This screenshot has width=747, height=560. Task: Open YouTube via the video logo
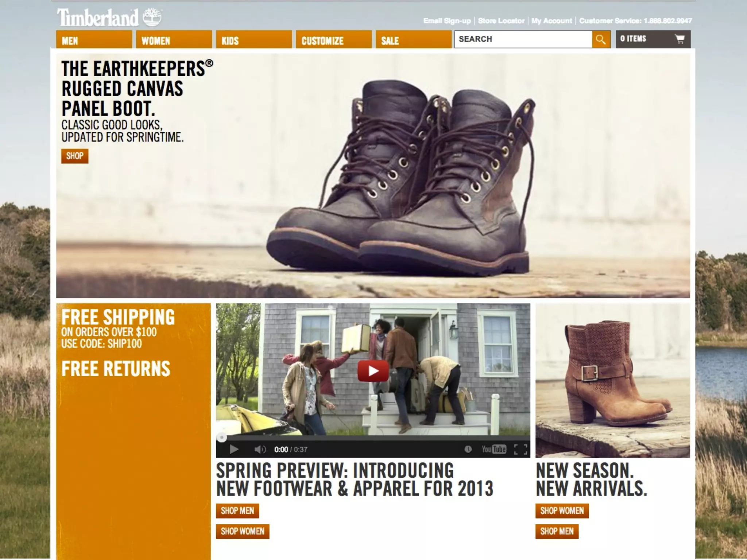click(494, 449)
